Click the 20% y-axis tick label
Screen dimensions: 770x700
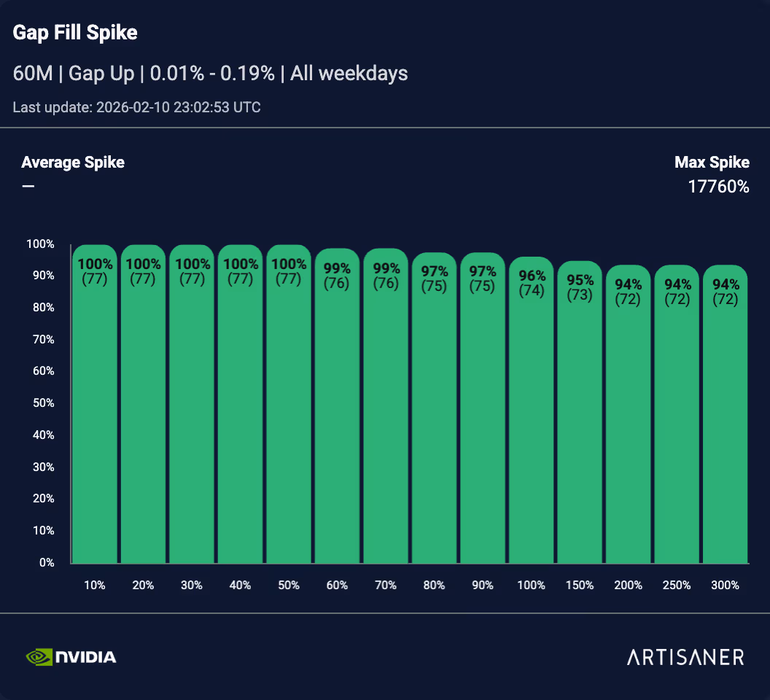pyautogui.click(x=43, y=499)
